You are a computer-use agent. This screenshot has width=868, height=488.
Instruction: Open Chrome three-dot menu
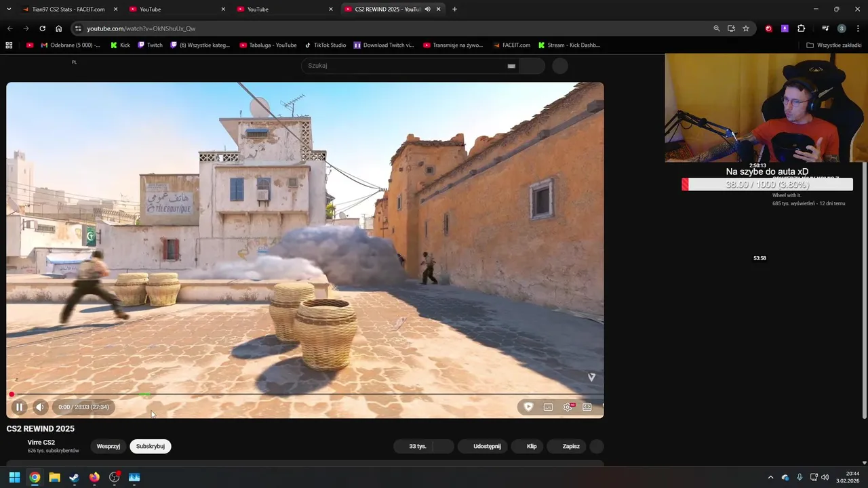click(x=857, y=28)
